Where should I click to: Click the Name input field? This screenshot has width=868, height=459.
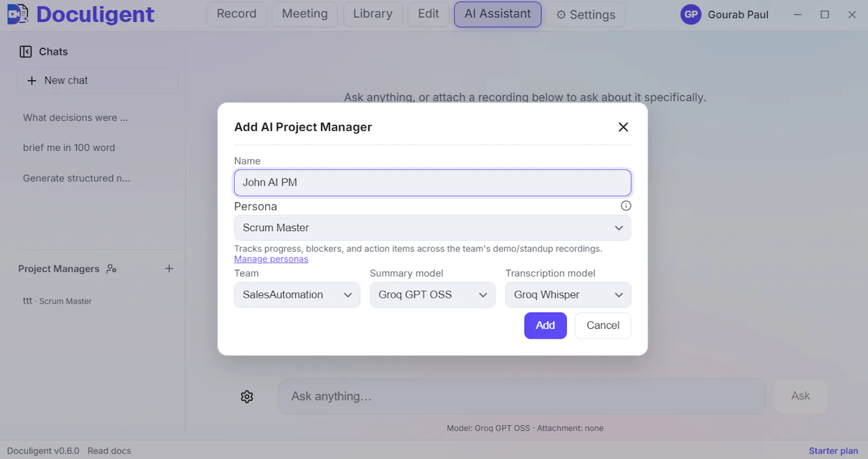pos(432,183)
